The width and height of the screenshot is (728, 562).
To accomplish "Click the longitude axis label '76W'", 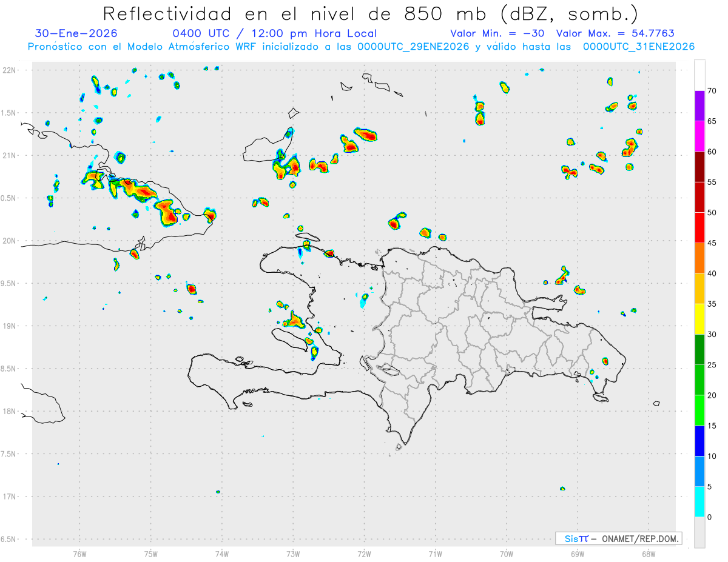I will [79, 554].
